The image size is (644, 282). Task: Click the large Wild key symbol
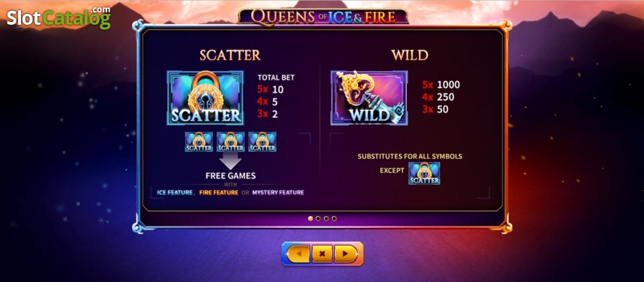[x=369, y=98]
